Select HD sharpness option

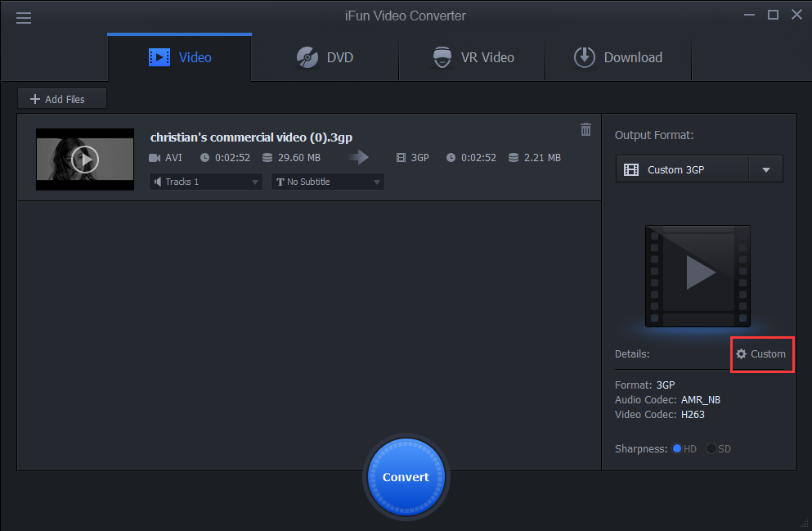point(676,448)
